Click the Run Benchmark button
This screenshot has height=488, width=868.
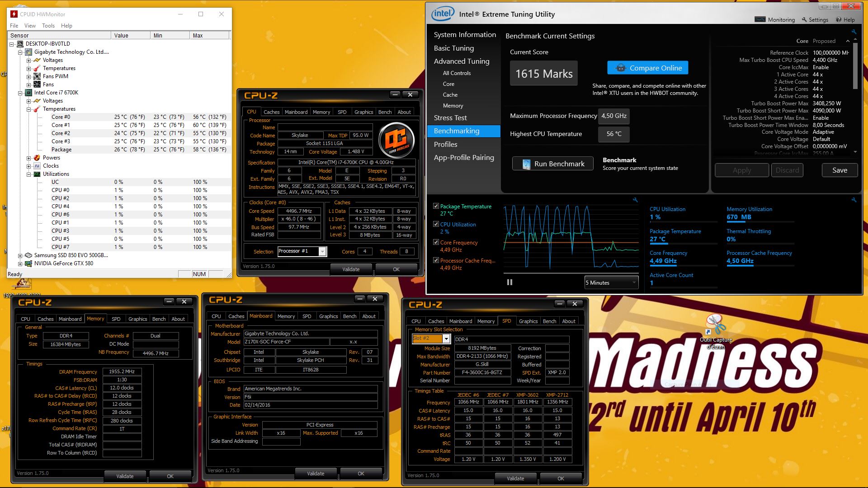point(552,164)
